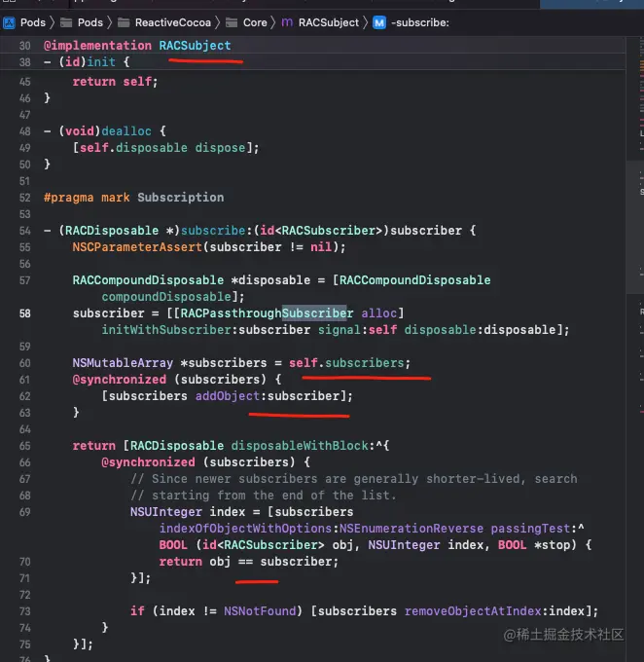Click the RACSubject class name on line 30

tap(195, 45)
